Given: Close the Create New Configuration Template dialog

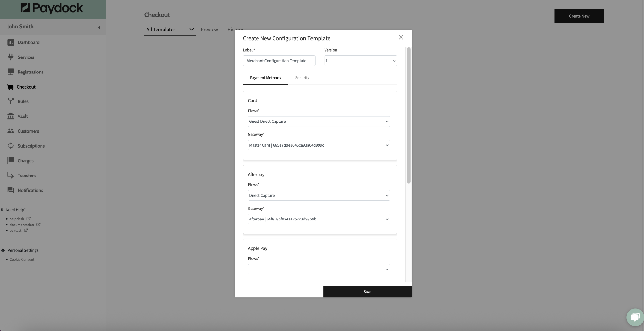Looking at the screenshot, I should click(x=401, y=37).
